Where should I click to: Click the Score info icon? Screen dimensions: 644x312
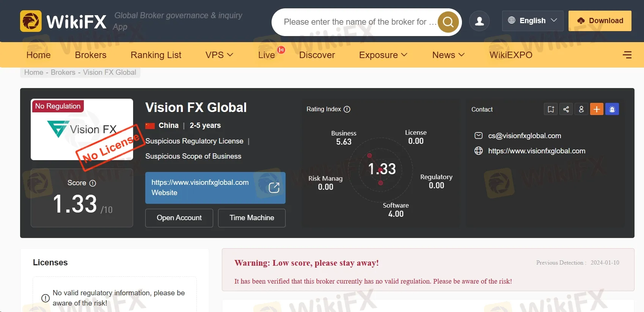[93, 183]
